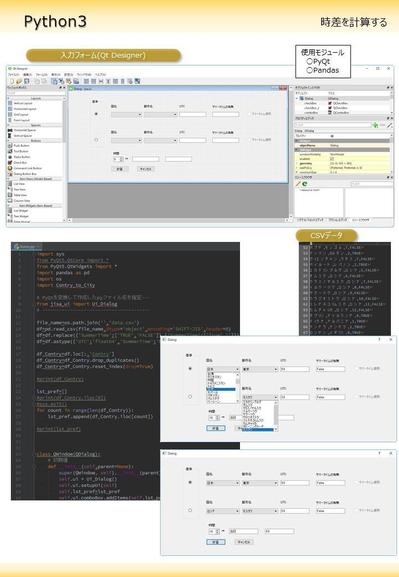Open the last Qt Designer menu bar item
The image size is (399, 577).
(100, 74)
